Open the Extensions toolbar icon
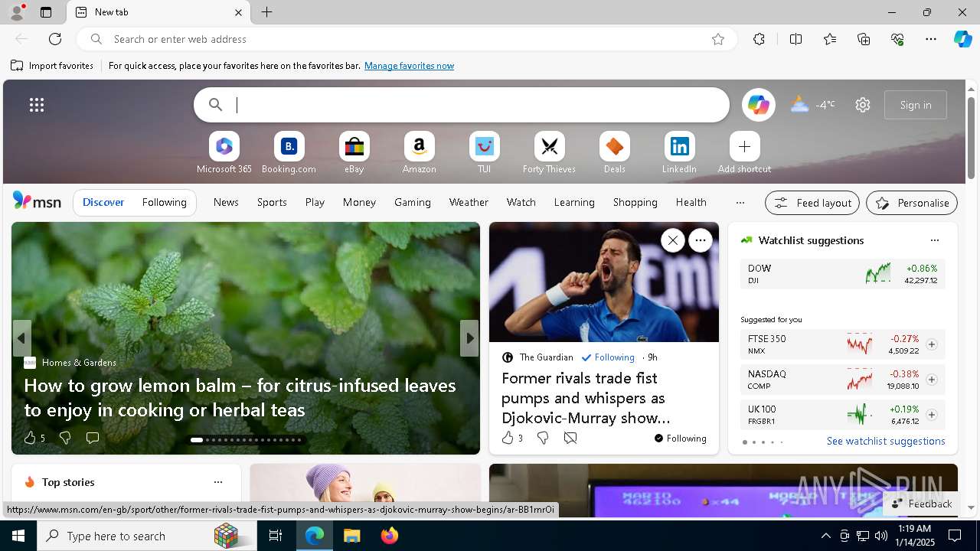This screenshot has width=980, height=551. coord(759,39)
